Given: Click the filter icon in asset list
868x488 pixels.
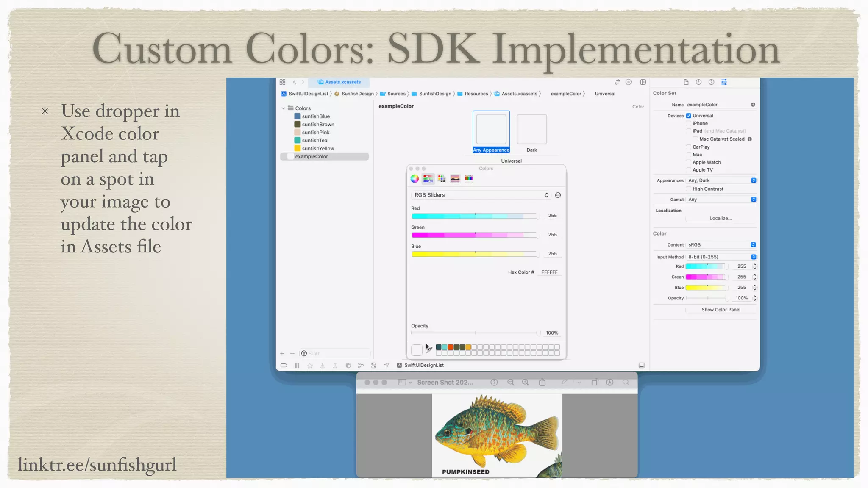Looking at the screenshot, I should point(304,353).
